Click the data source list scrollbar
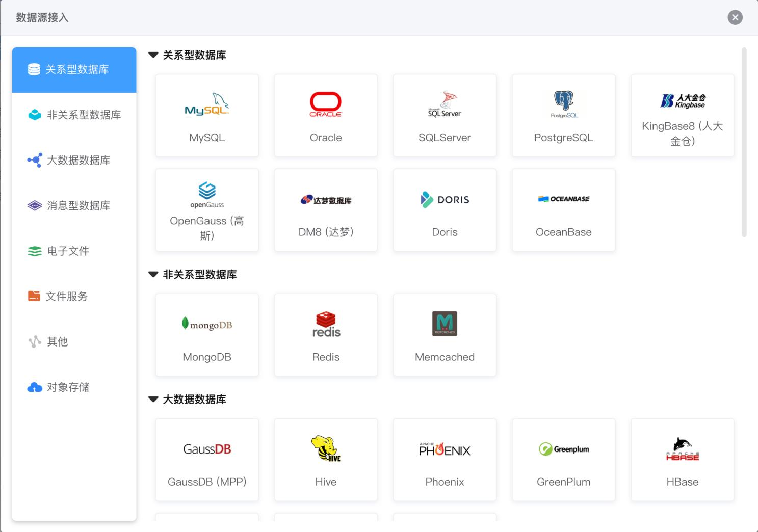 click(x=744, y=142)
